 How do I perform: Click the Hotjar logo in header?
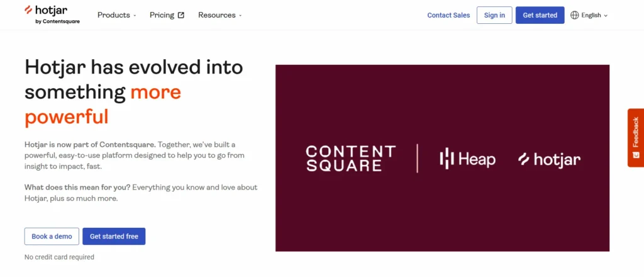click(52, 14)
